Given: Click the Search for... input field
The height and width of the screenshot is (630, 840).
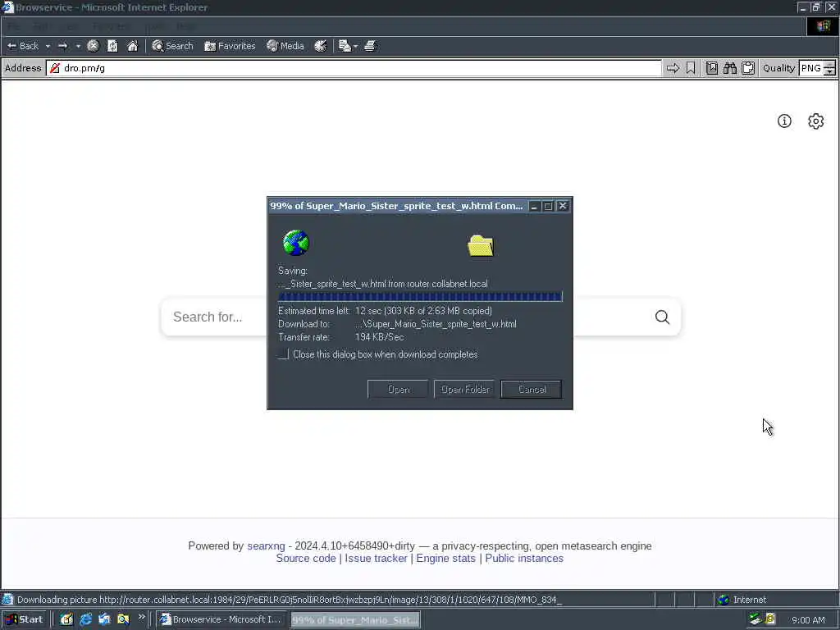Looking at the screenshot, I should click(214, 317).
